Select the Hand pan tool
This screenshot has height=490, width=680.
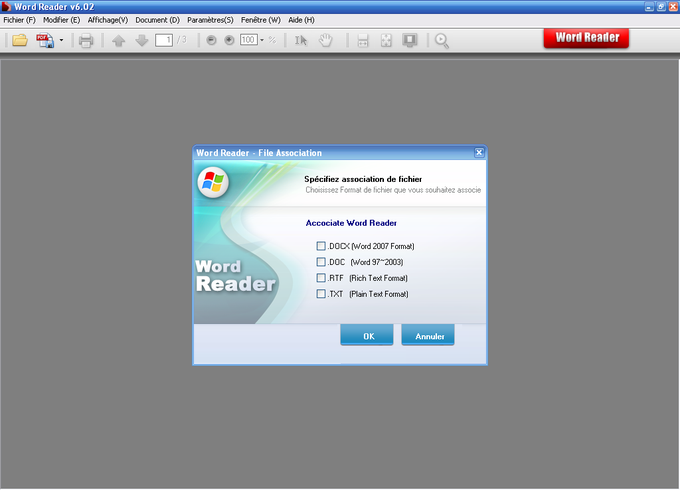tap(326, 40)
